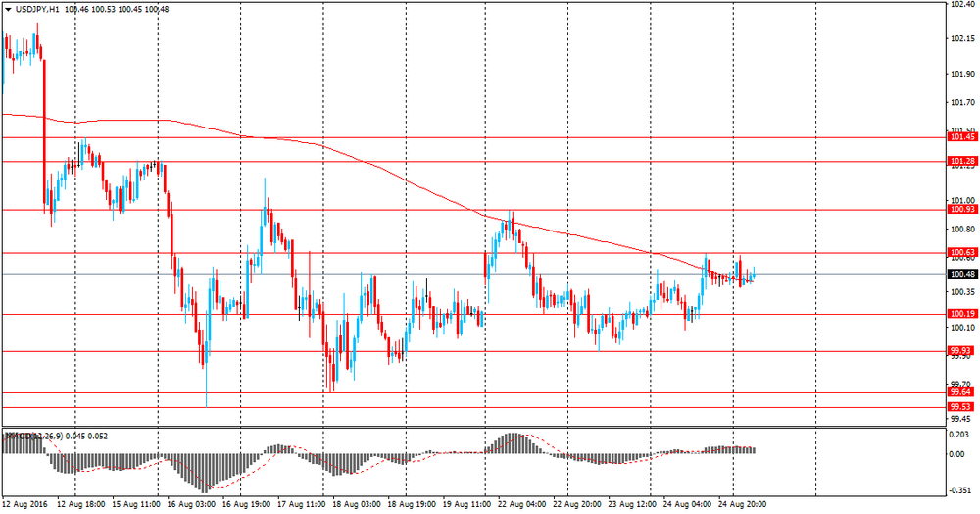Click the 100.80 price scale value
980x514 pixels.
pyautogui.click(x=962, y=229)
